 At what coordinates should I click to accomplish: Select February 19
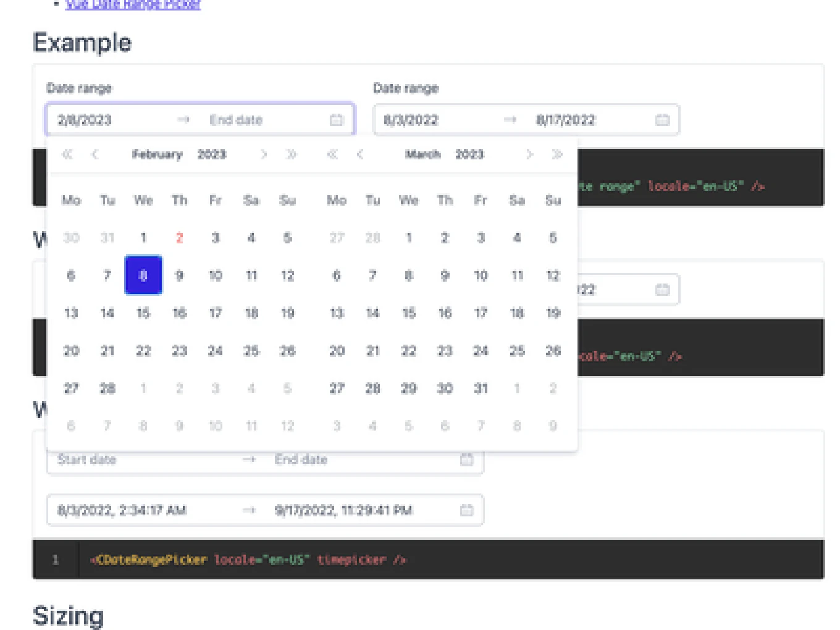tap(287, 313)
